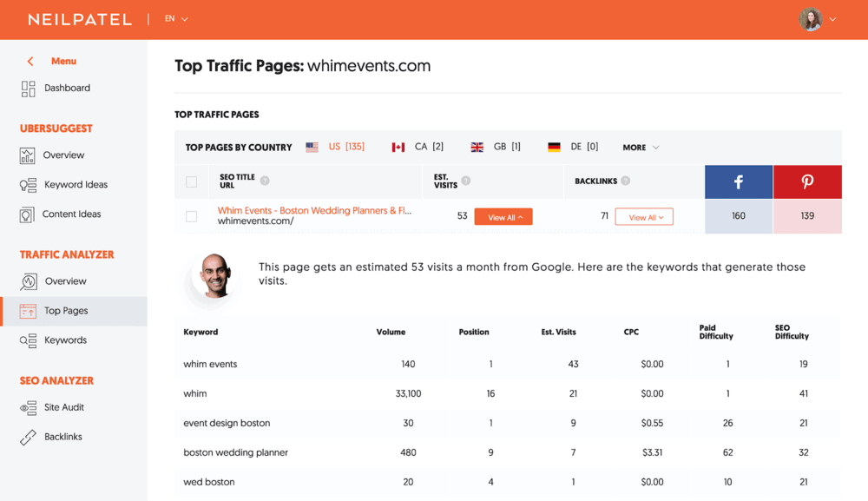Screen dimensions: 868x501
Task: Click volume value 33,100
Action: coord(409,393)
